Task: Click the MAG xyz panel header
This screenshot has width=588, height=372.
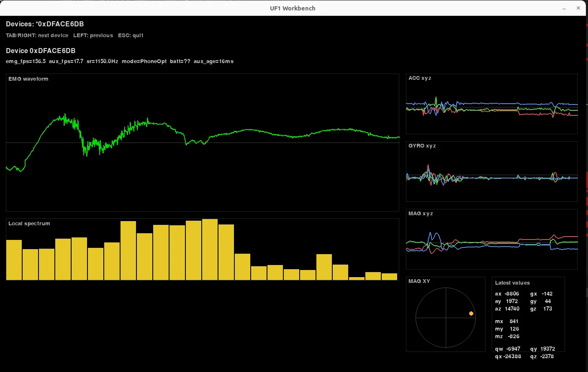Action: pos(420,213)
